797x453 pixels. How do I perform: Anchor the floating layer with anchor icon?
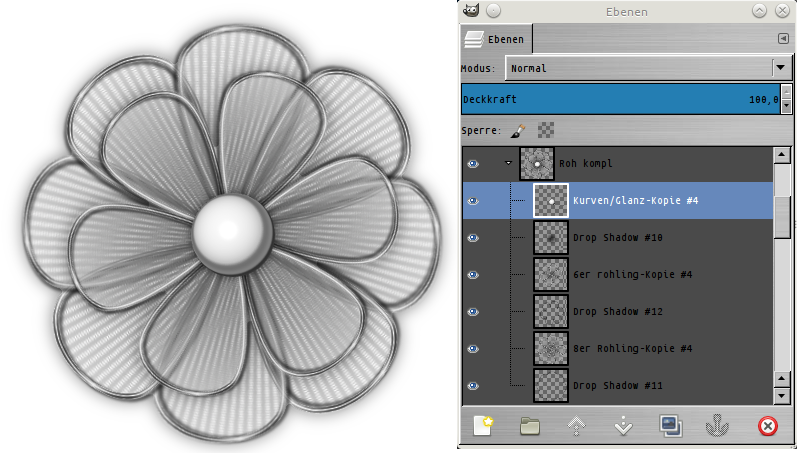[718, 426]
